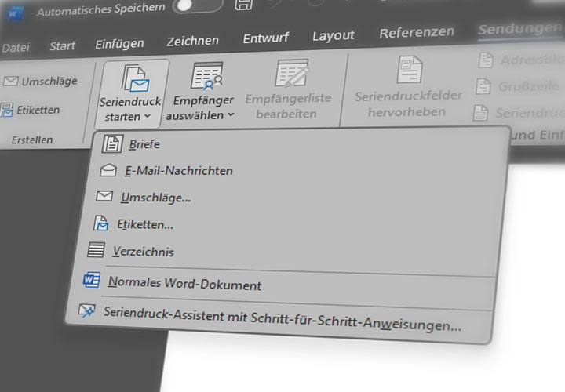Click the Grußzeile label

(529, 86)
